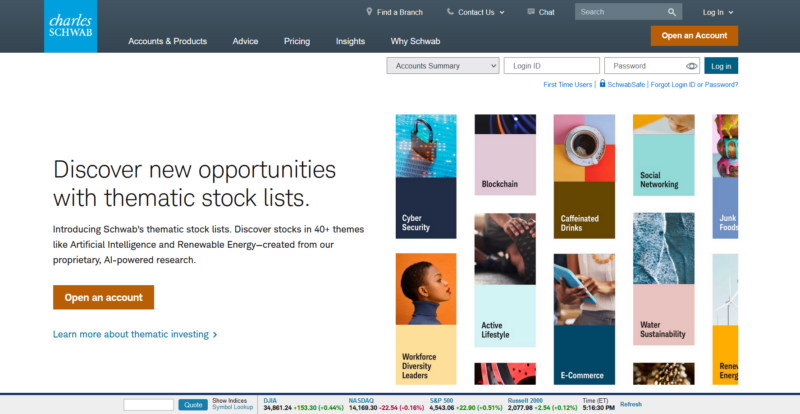Open the Workforce Diversity Leaders card

[426, 319]
